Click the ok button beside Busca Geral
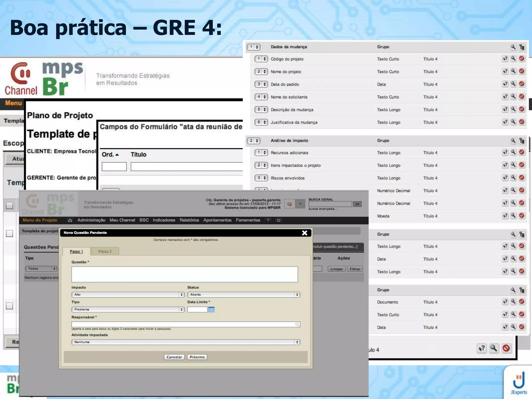Image resolution: width=532 pixels, height=399 pixels. [357, 204]
